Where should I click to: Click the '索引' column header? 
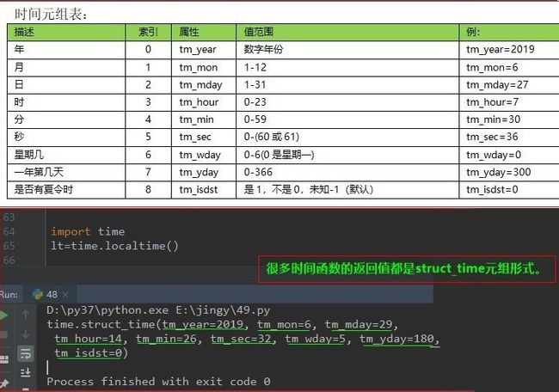coord(148,32)
